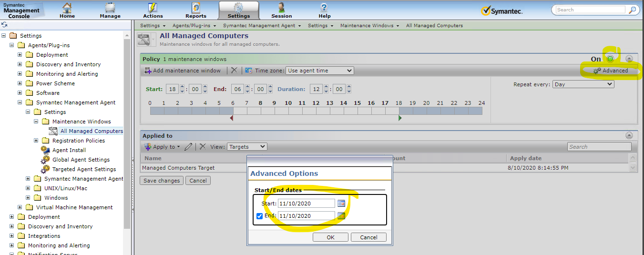Click the Start hour field

(171, 89)
